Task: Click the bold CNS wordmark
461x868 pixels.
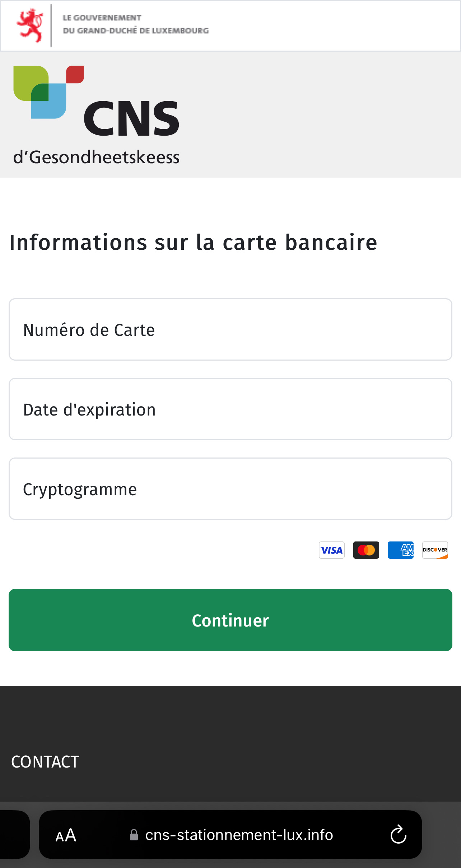Action: pyautogui.click(x=131, y=119)
